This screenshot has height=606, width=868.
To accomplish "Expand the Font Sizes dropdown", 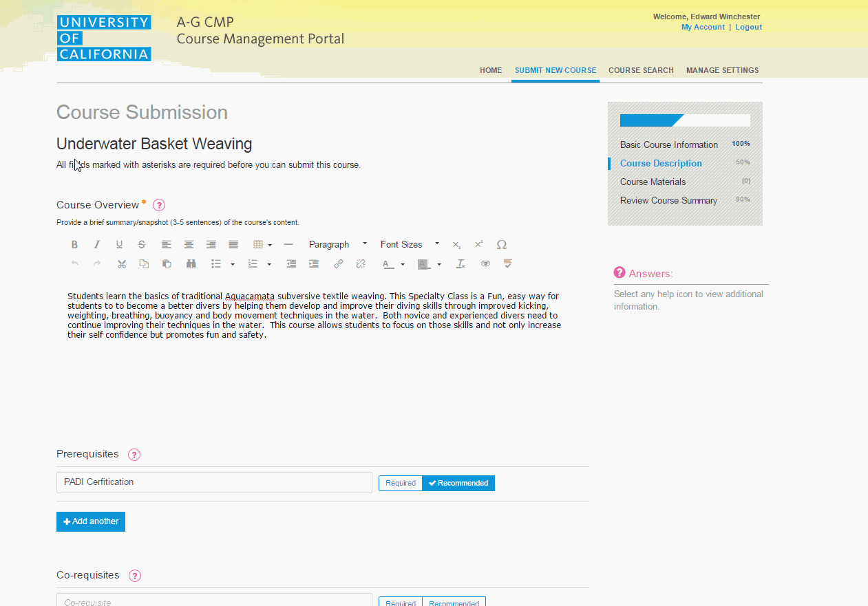I will click(410, 245).
